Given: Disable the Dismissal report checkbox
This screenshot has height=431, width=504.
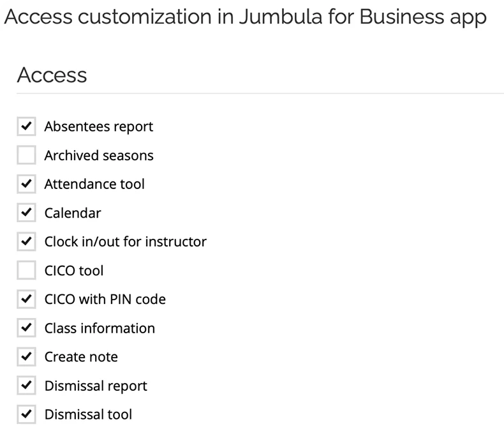Looking at the screenshot, I should [x=26, y=386].
